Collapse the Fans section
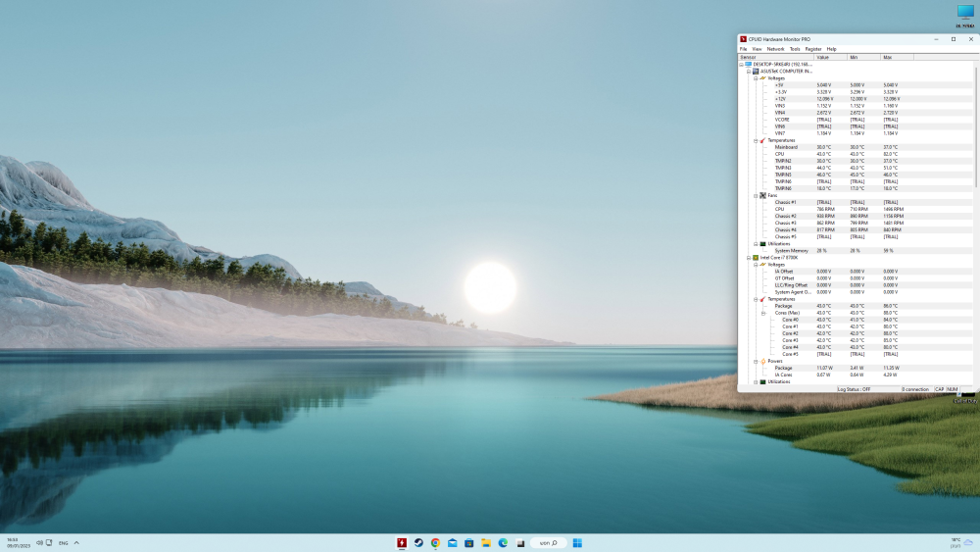The image size is (980, 552). pyautogui.click(x=756, y=196)
